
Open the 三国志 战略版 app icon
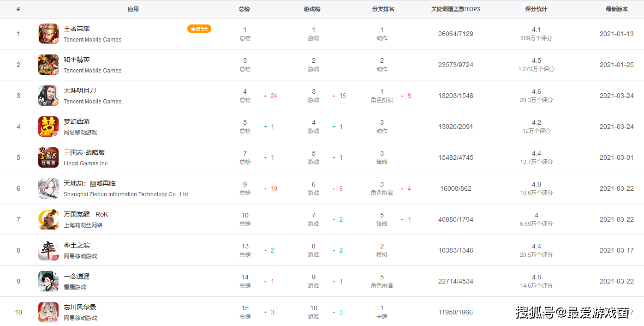pyautogui.click(x=48, y=157)
